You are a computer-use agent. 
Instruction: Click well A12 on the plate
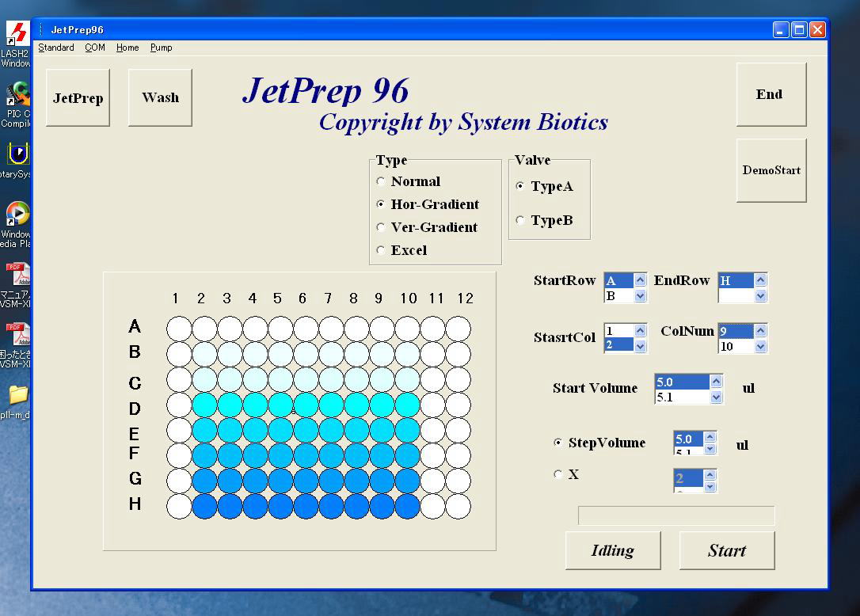click(458, 329)
